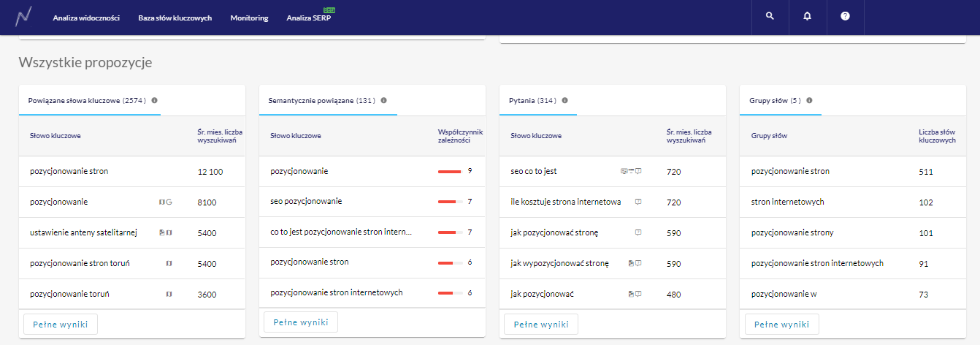Click the dependency bar for 'seo pozycjonowanie'
The image size is (980, 345).
coord(451,201)
